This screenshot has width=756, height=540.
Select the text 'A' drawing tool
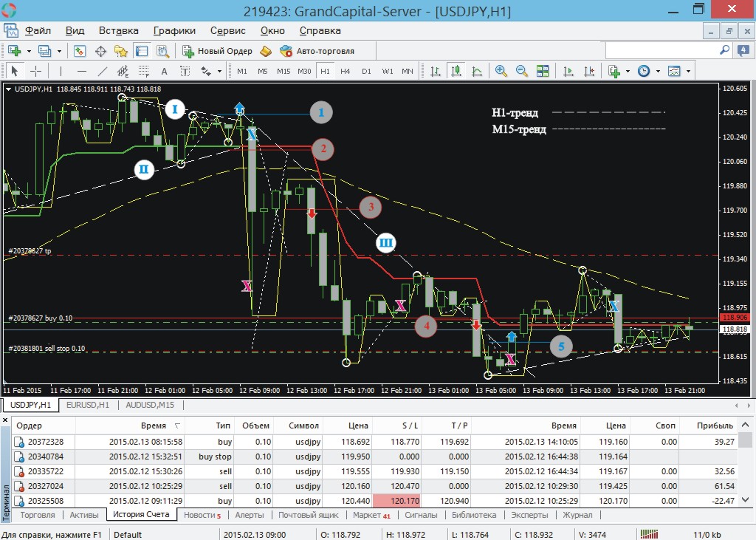click(165, 72)
